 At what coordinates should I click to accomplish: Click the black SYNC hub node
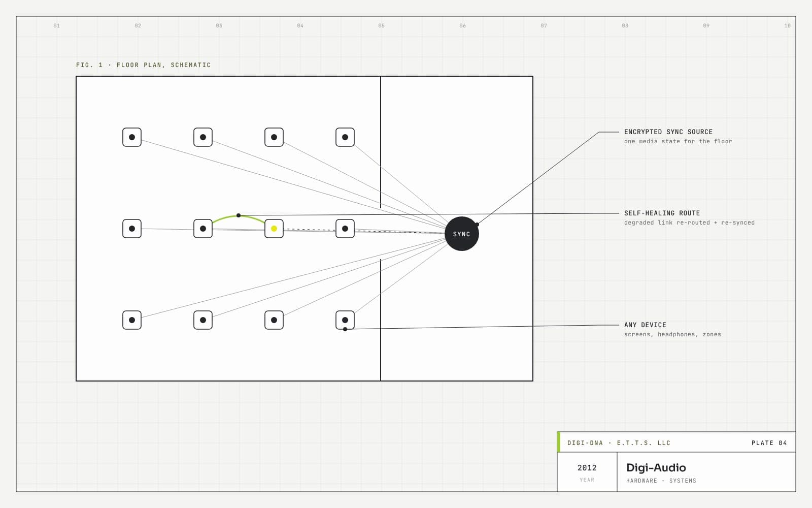click(x=462, y=234)
